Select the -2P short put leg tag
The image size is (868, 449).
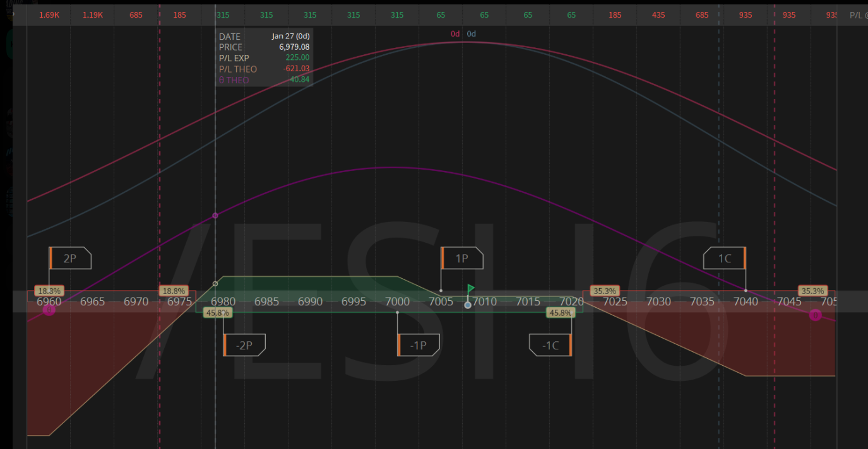point(244,345)
